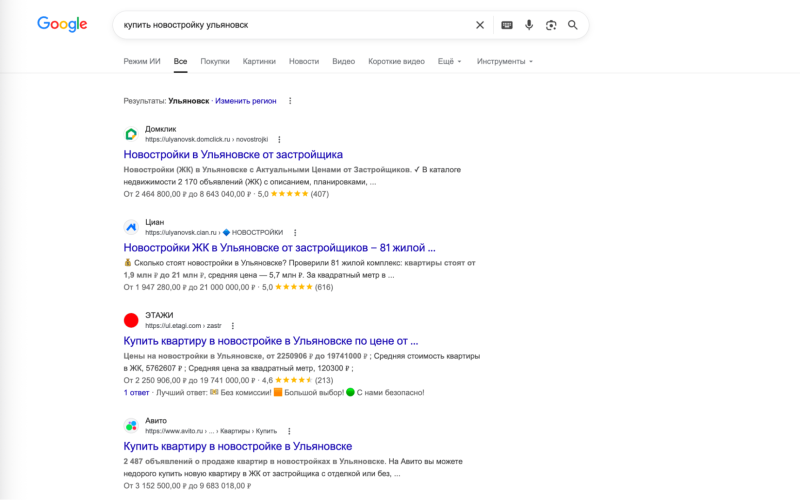Click price range От 2 250 906,00

click(x=189, y=380)
